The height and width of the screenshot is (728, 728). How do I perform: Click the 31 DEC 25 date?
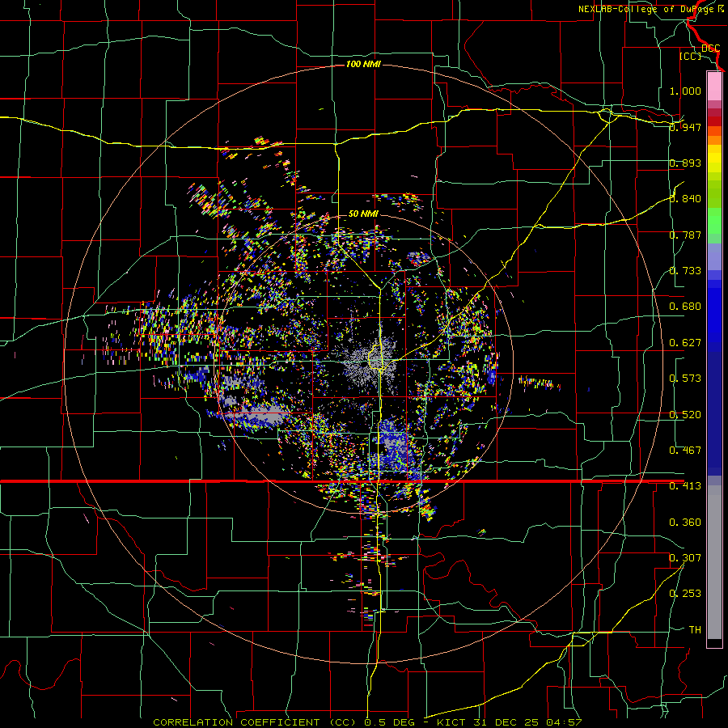click(506, 722)
